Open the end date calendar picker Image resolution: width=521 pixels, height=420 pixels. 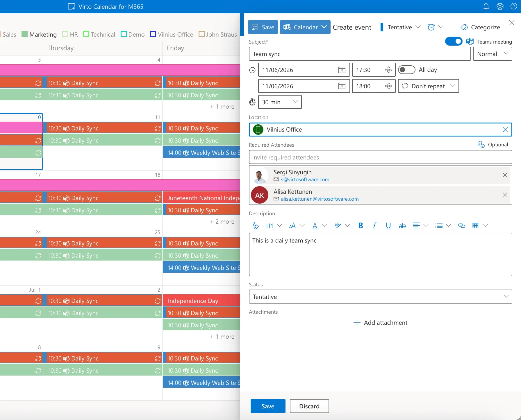coord(342,86)
